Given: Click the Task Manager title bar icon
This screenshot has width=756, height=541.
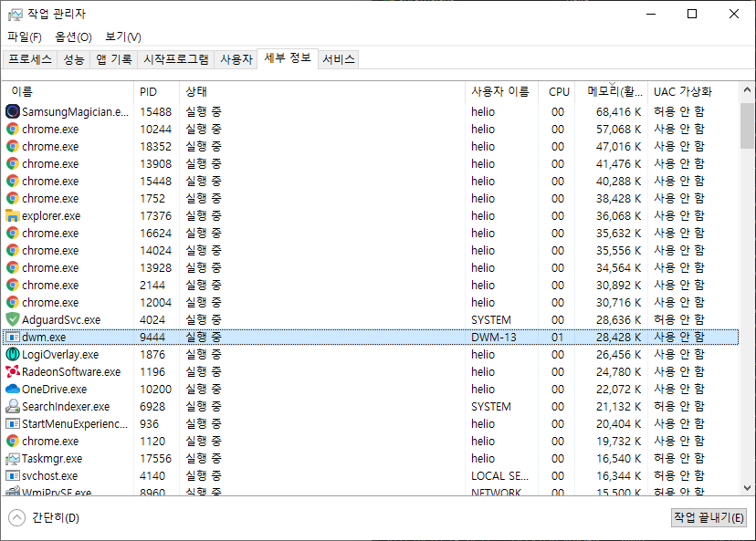Looking at the screenshot, I should click(x=15, y=15).
